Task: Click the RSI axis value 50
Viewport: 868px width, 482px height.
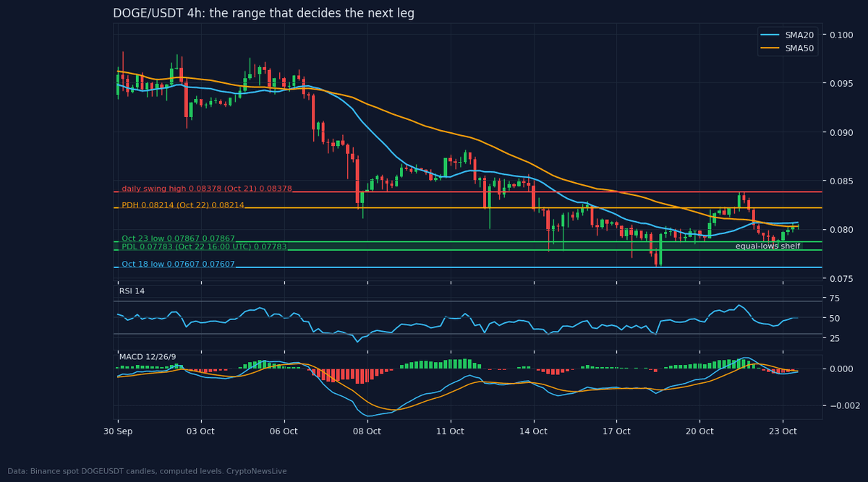Action: (x=835, y=319)
